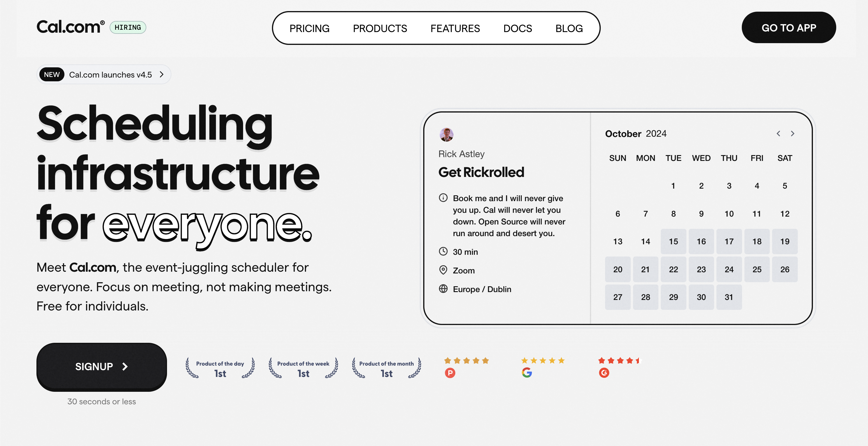868x446 pixels.
Task: Open the Pricing menu item
Action: pyautogui.click(x=309, y=28)
